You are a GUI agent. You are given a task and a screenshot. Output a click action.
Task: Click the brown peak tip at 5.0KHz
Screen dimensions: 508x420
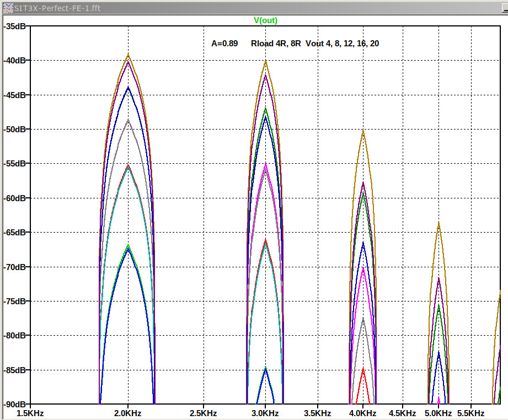tap(439, 223)
